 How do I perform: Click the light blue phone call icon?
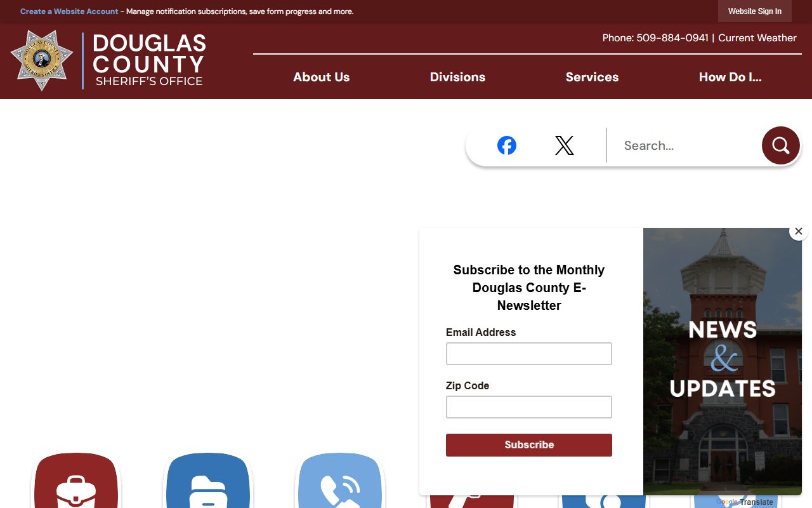click(340, 484)
